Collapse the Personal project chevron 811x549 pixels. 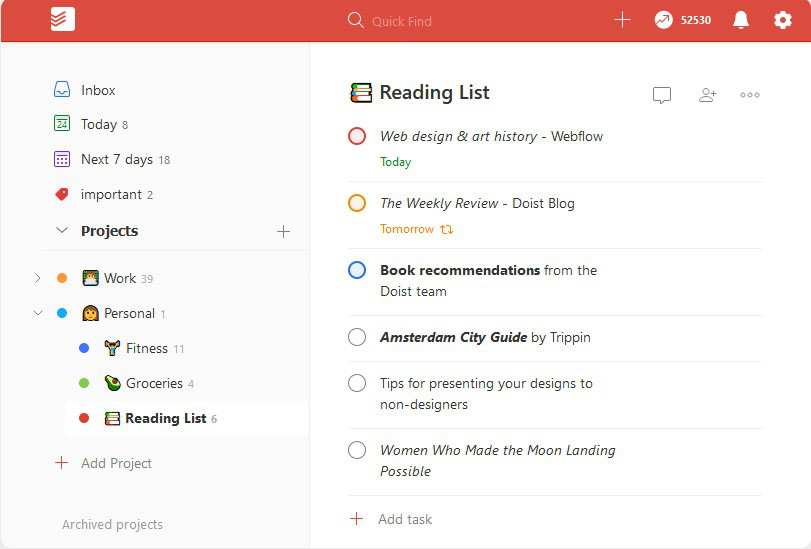pyautogui.click(x=38, y=313)
